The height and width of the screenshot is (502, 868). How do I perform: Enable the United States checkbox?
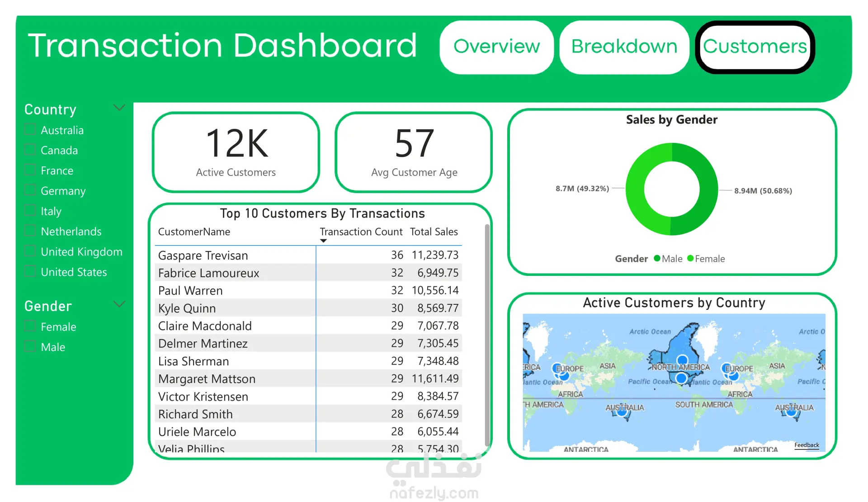[x=30, y=272]
